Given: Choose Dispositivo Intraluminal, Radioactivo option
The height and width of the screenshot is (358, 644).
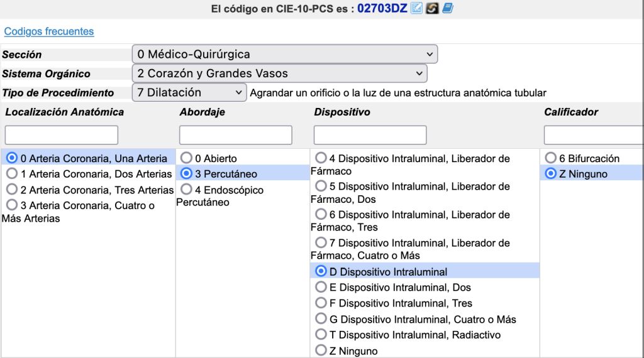Looking at the screenshot, I should click(321, 335).
